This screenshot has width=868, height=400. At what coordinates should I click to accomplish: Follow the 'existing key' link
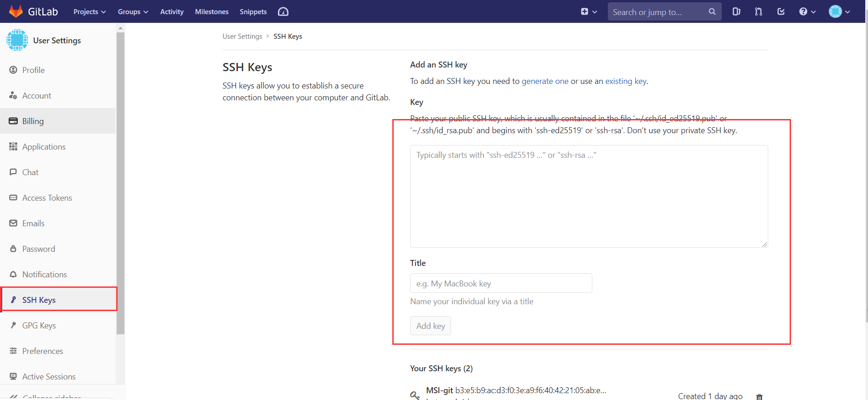[x=626, y=81]
